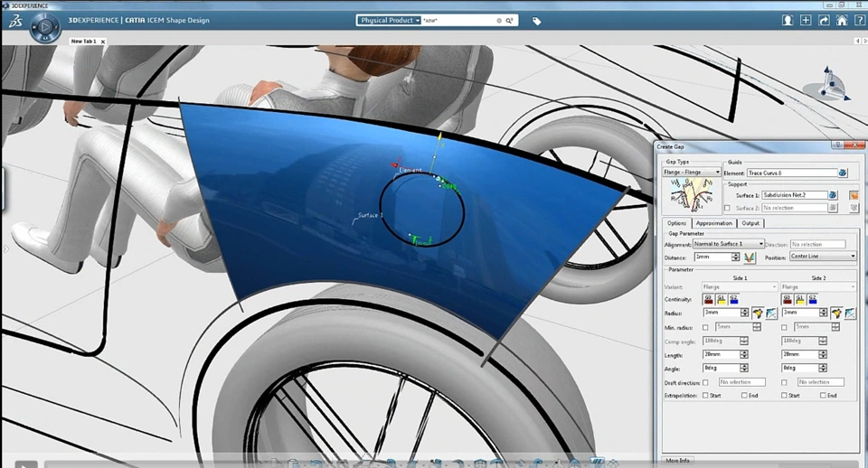Click the Gap Type preview diagram image
This screenshot has height=468, width=868.
691,195
